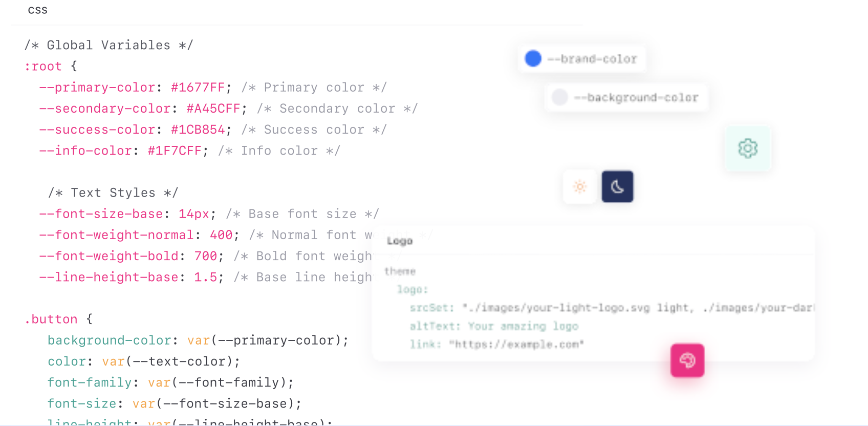Click the #1677FF primary color value
868x426 pixels.
click(x=198, y=88)
